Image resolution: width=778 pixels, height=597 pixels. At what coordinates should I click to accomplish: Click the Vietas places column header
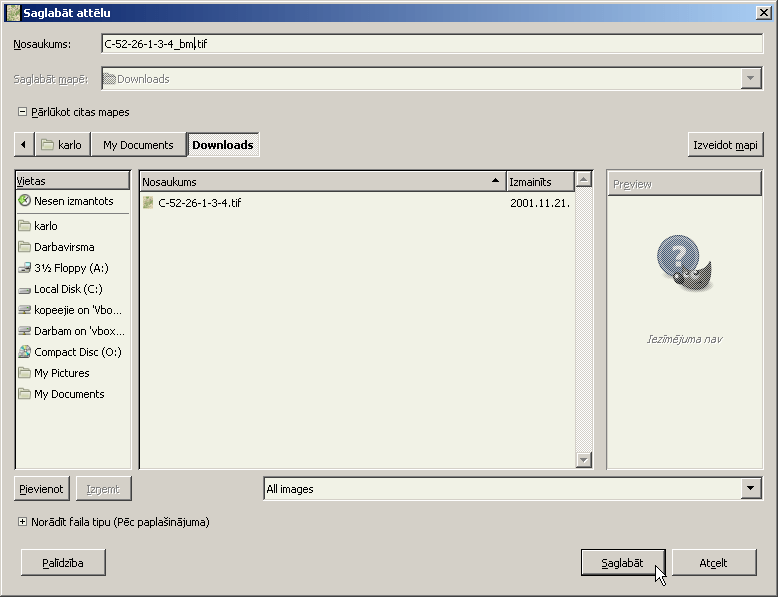[x=72, y=181]
